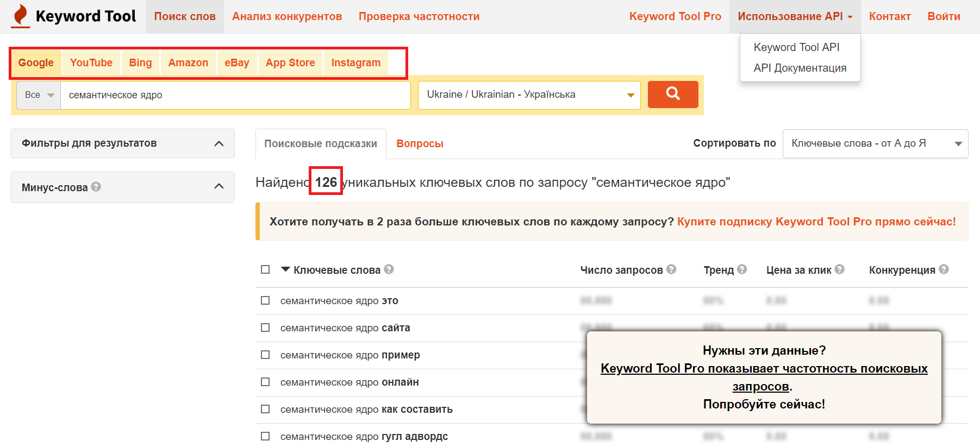Click keyword text 'семантическое ядро сайта'
This screenshot has width=980, height=447.
click(x=345, y=328)
